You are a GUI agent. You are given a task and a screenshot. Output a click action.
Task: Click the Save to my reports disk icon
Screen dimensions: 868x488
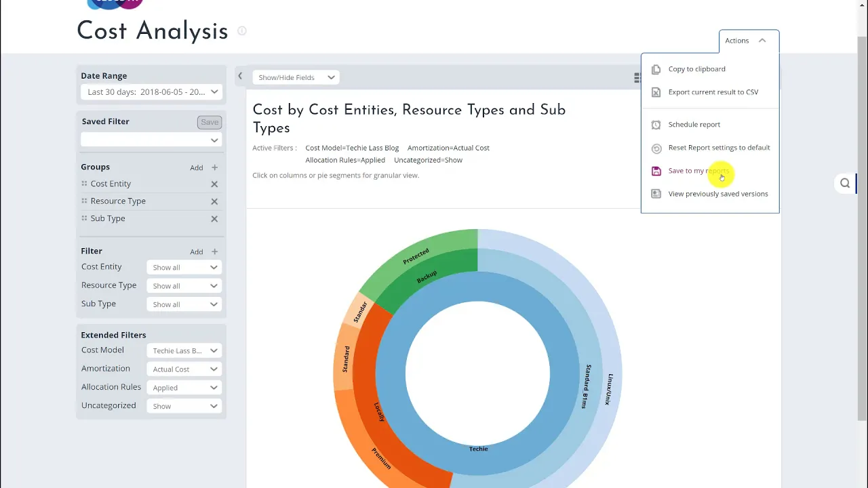(x=656, y=171)
